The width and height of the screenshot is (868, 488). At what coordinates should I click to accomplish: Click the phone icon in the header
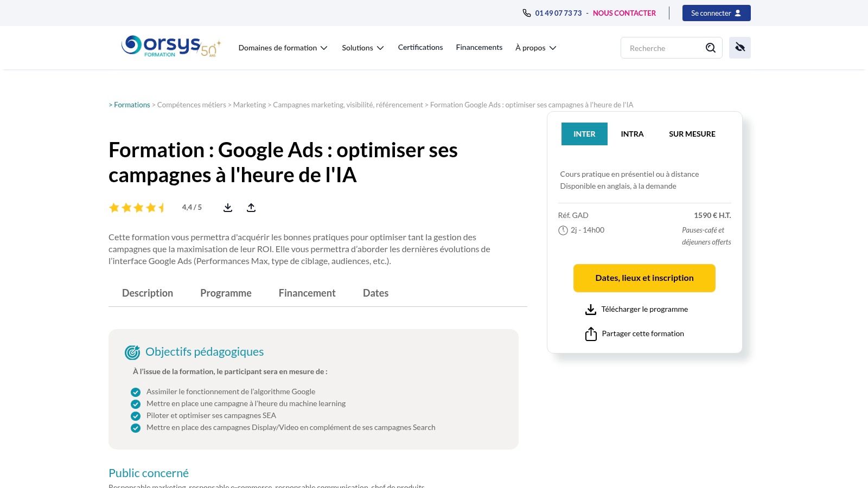(x=525, y=12)
